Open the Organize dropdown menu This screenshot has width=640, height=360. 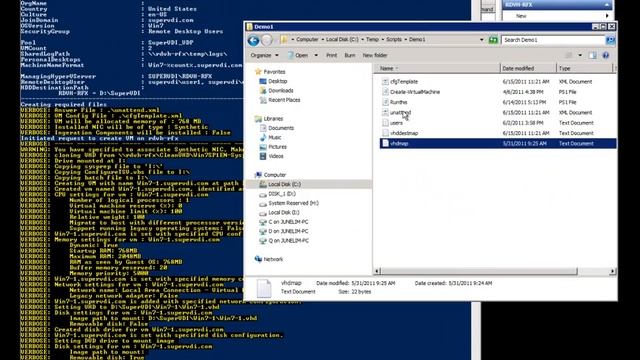click(264, 55)
